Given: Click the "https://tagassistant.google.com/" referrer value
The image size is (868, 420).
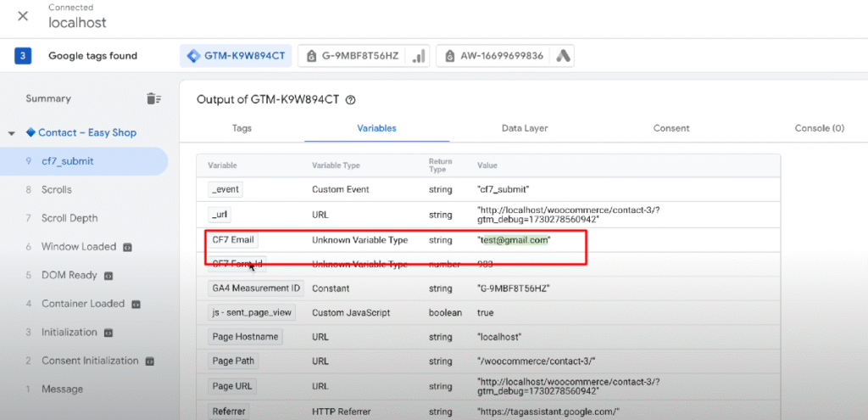Looking at the screenshot, I should (548, 412).
